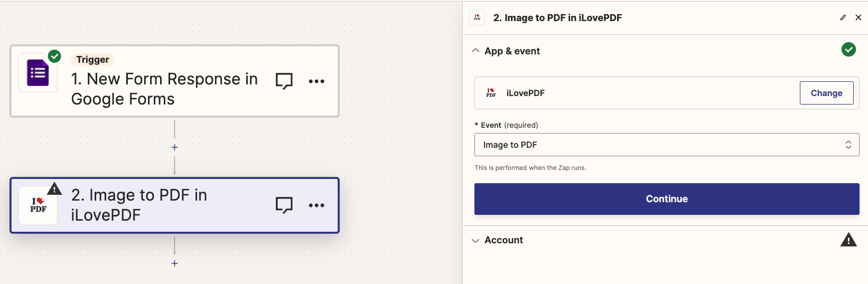Screen dimensions: 868x284
Task: Click the Trigger label badge
Action: 92,60
